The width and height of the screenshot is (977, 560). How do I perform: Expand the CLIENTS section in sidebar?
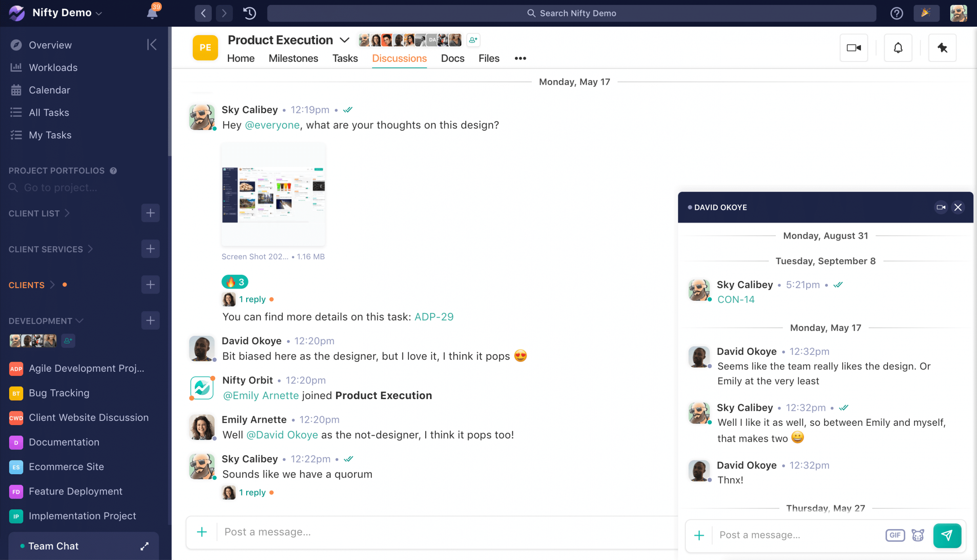point(50,284)
